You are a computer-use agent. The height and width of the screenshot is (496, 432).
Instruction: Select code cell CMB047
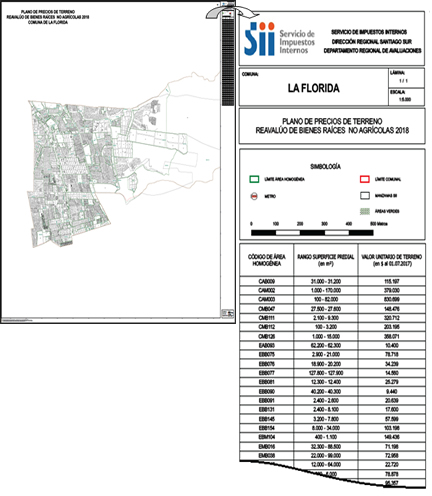267,309
